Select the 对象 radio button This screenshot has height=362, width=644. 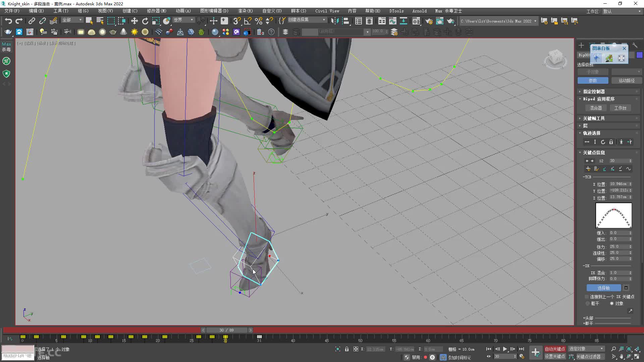tap(612, 303)
